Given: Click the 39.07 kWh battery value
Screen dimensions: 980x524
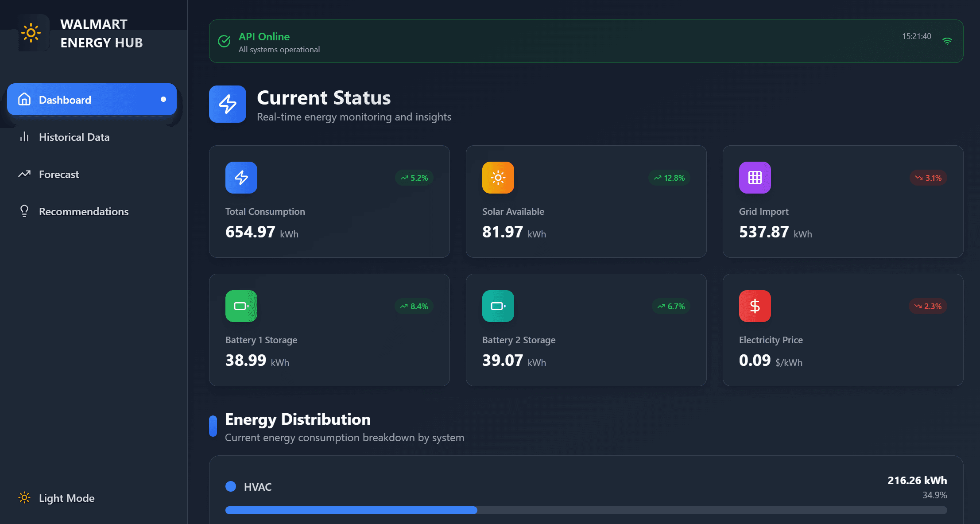Looking at the screenshot, I should pos(514,361).
